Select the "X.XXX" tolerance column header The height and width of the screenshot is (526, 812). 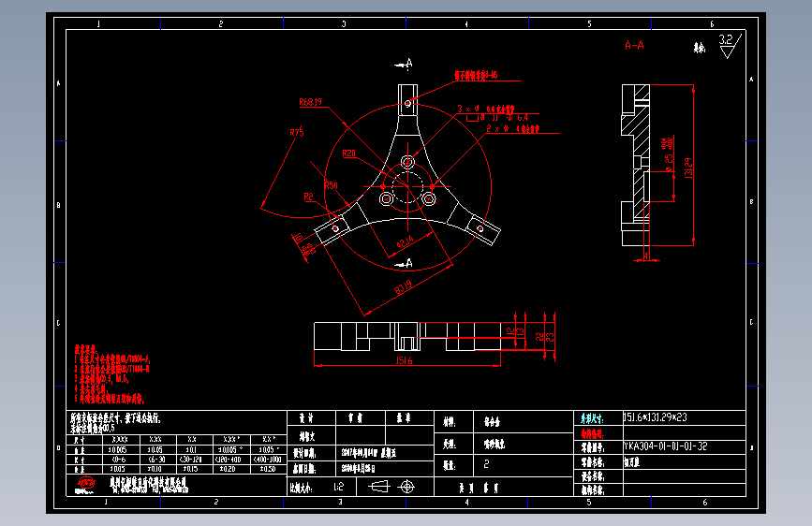click(120, 439)
